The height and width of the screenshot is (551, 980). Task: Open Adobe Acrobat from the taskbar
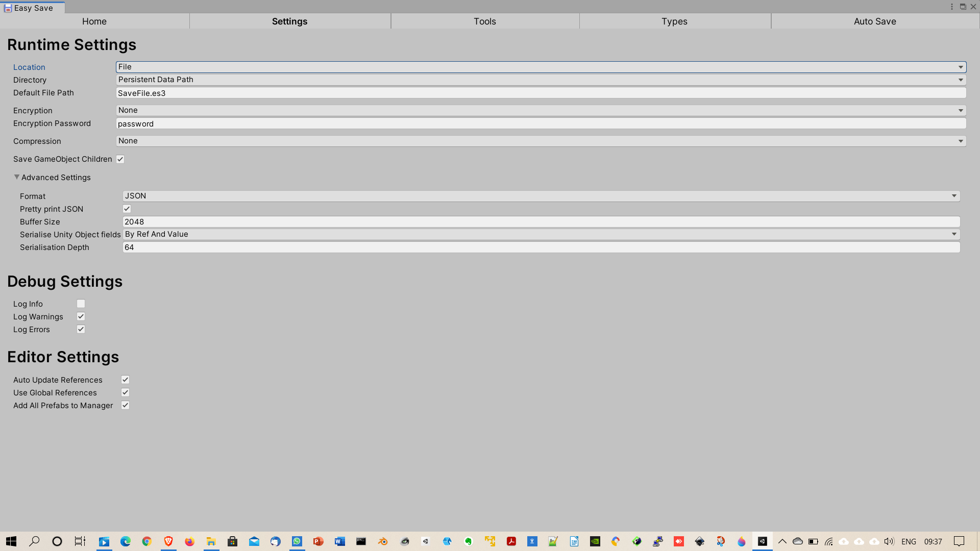click(511, 541)
